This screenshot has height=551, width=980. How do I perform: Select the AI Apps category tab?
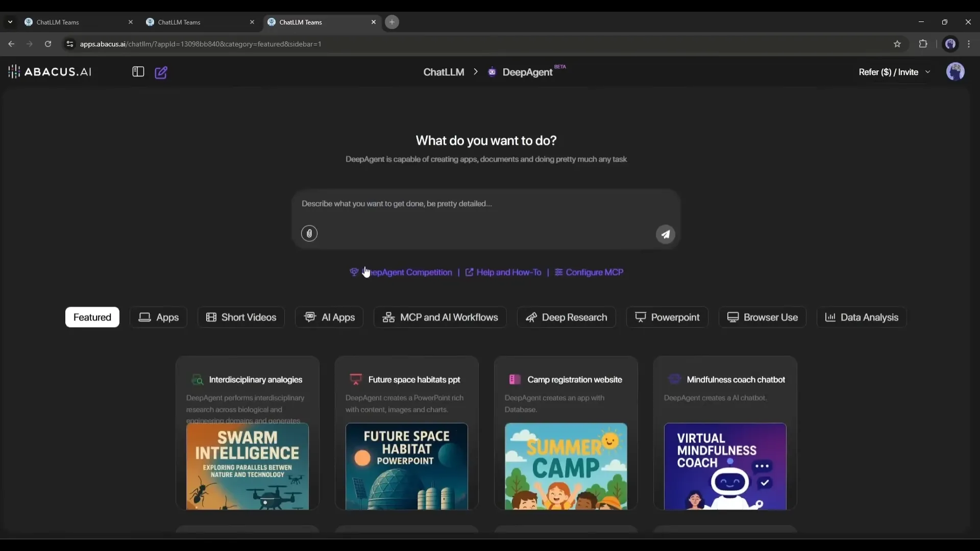click(329, 317)
